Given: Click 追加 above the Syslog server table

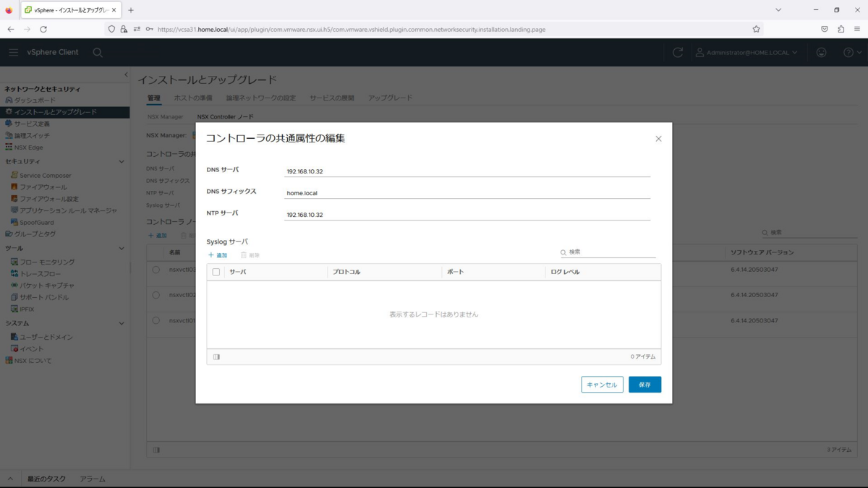Looking at the screenshot, I should click(218, 255).
